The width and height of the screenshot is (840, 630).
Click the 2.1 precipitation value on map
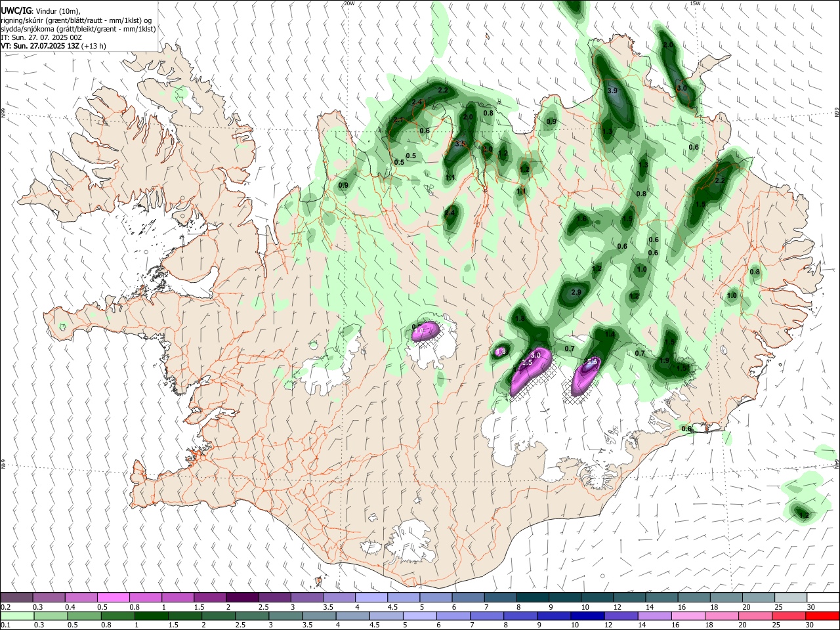tap(398, 120)
